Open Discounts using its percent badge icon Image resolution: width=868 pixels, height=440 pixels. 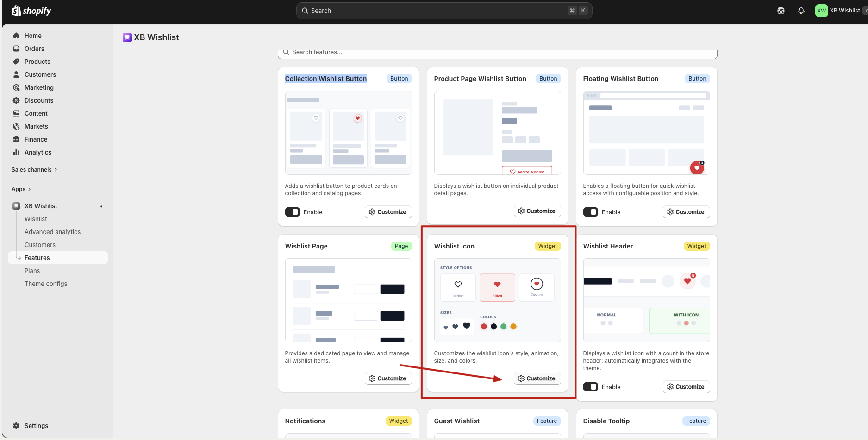pos(16,100)
